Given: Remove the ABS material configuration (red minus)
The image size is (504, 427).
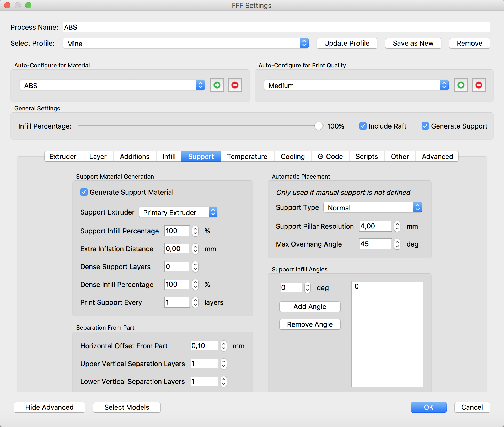Looking at the screenshot, I should (235, 85).
